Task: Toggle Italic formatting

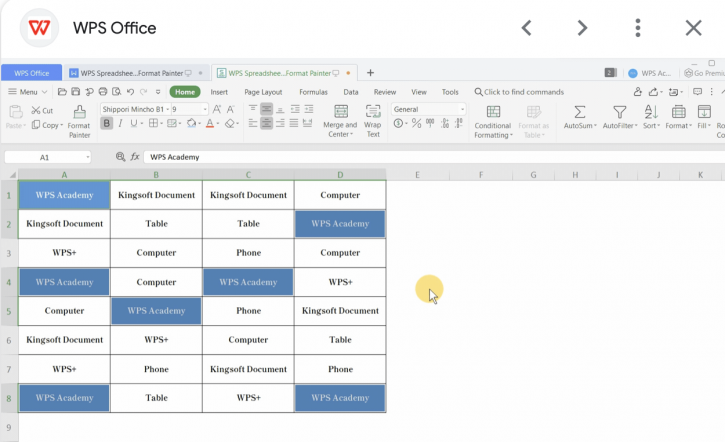Action: coord(120,124)
